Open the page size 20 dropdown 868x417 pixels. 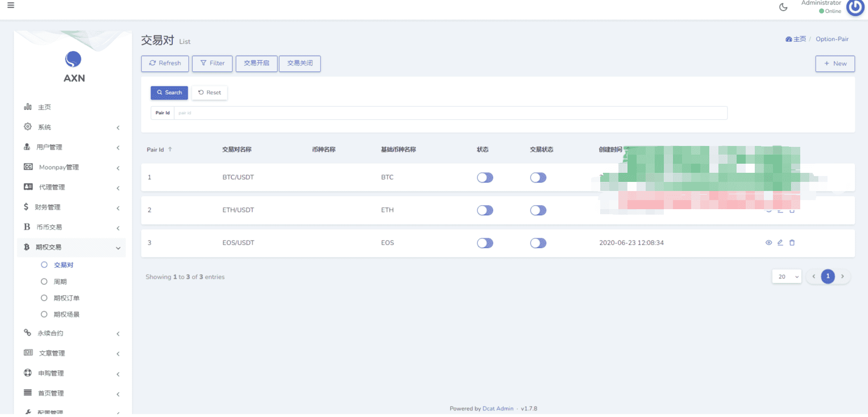click(787, 276)
